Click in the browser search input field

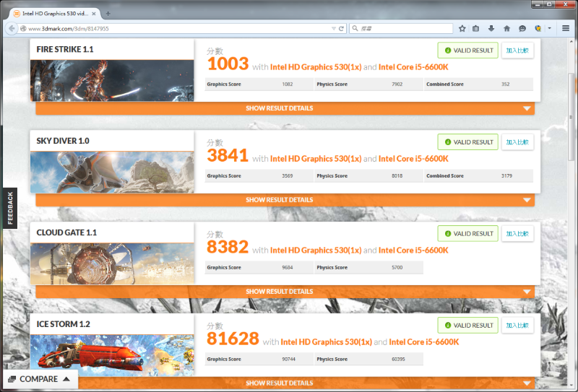coord(405,28)
